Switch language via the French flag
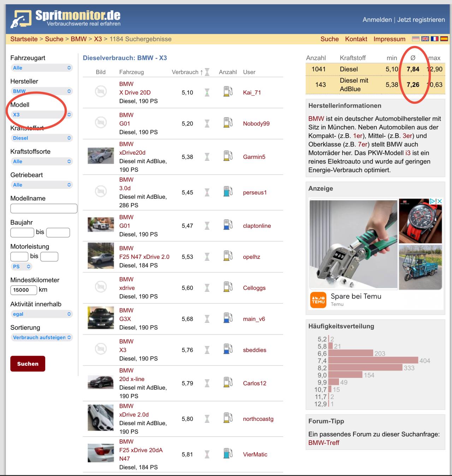Screen dimensions: 452x476 (434, 39)
